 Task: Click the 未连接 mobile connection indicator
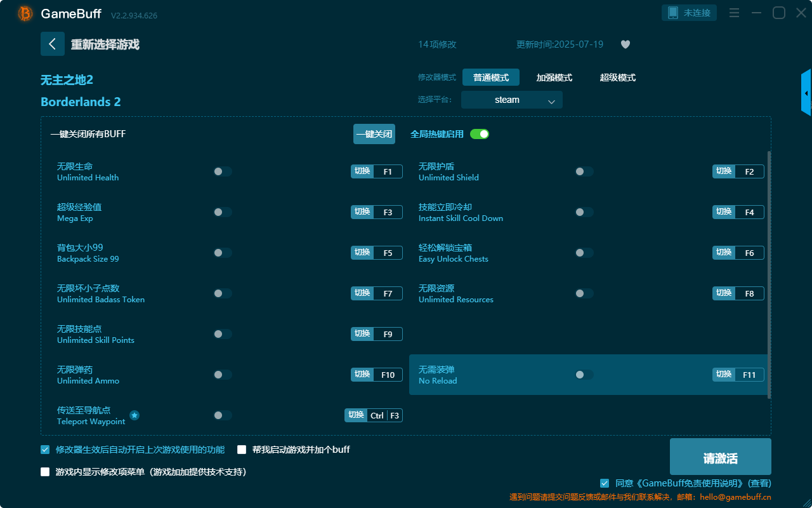(689, 12)
